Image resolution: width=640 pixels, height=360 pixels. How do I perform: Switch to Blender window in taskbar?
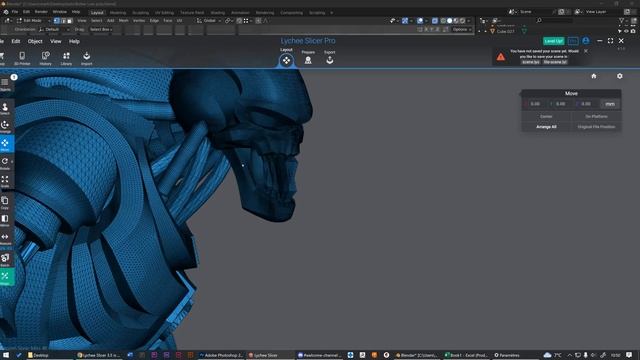[417, 356]
